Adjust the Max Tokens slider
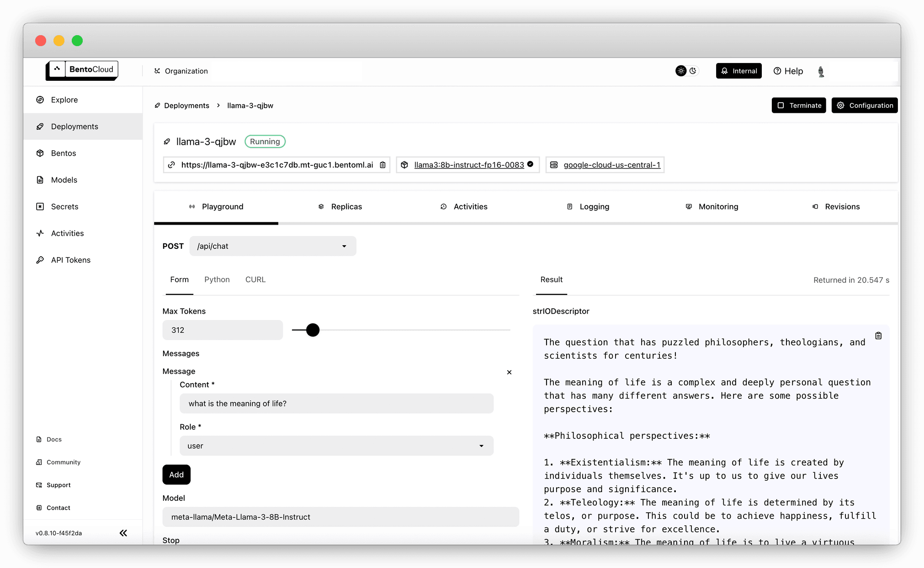924x568 pixels. (x=312, y=330)
